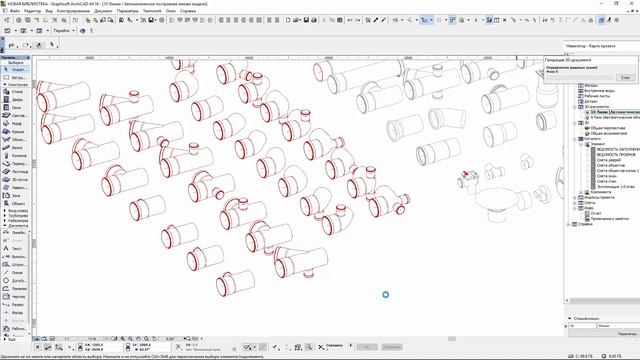Open the Документ menu

click(103, 11)
